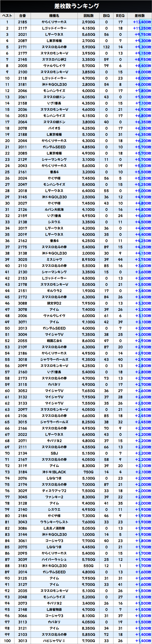
Task: Click machine number 2011
Action: (x=23, y=147)
